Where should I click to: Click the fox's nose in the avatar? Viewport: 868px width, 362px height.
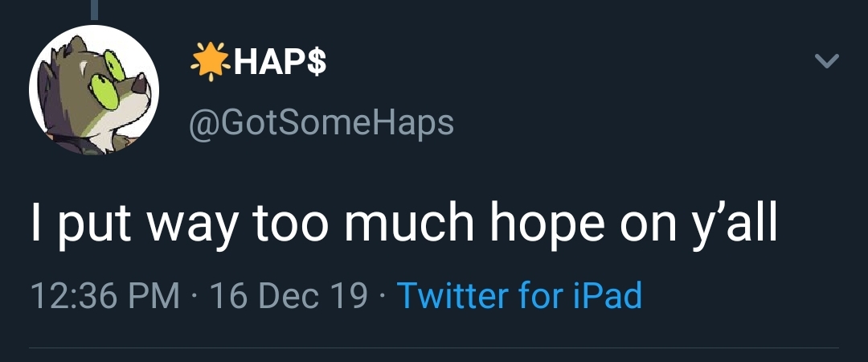pos(140,80)
